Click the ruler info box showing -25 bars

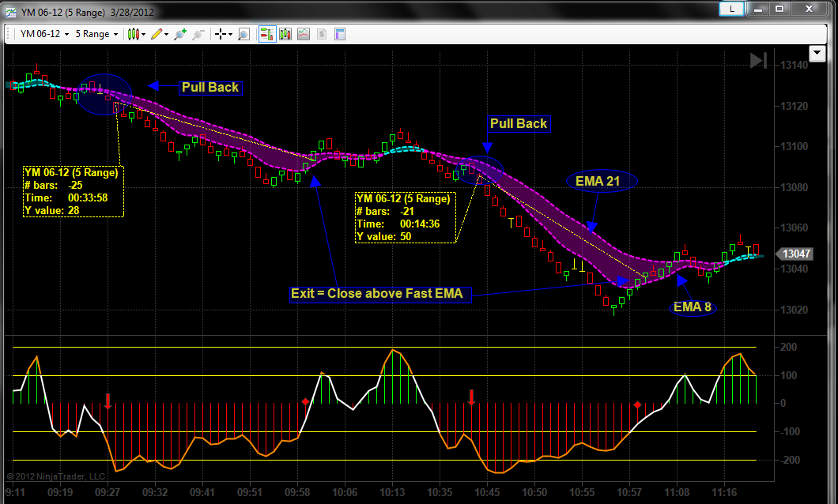point(74,191)
